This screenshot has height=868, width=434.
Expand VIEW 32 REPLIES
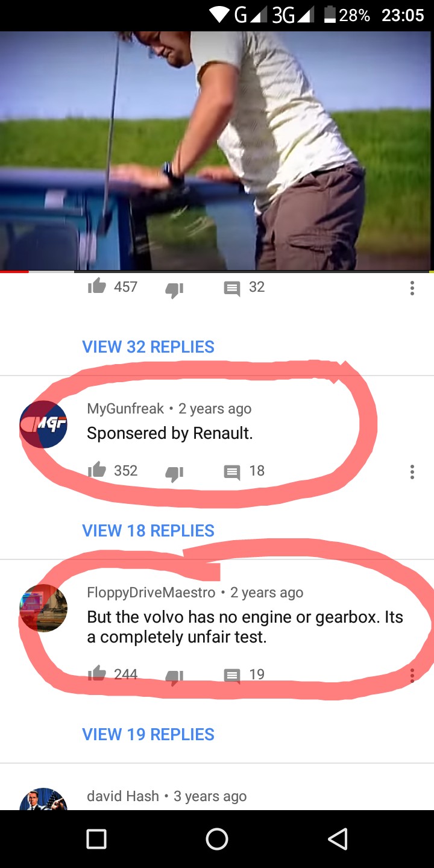[x=148, y=347]
